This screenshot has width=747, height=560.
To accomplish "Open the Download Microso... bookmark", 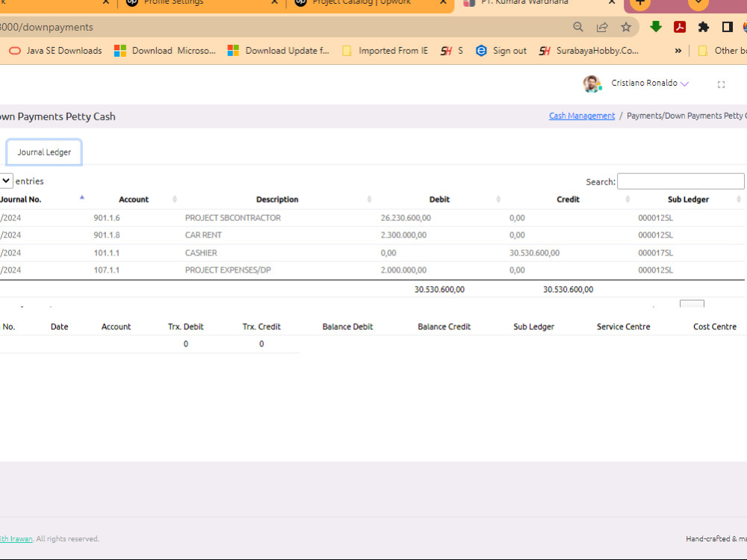I will 165,51.
